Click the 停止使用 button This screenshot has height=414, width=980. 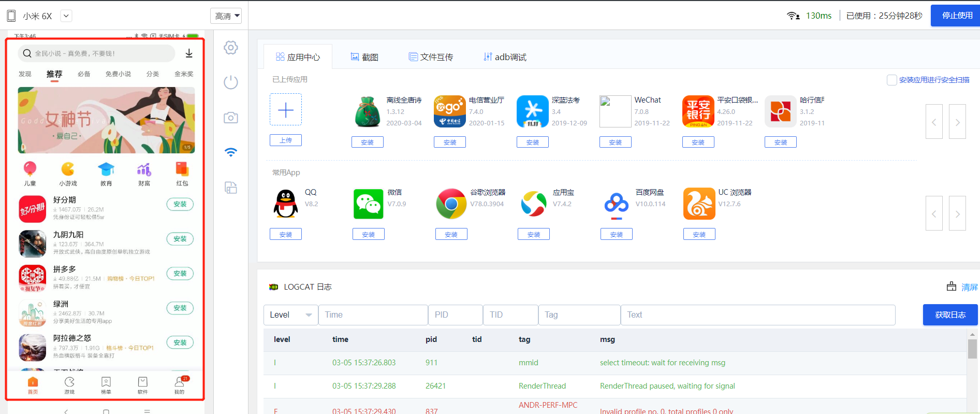click(x=957, y=16)
